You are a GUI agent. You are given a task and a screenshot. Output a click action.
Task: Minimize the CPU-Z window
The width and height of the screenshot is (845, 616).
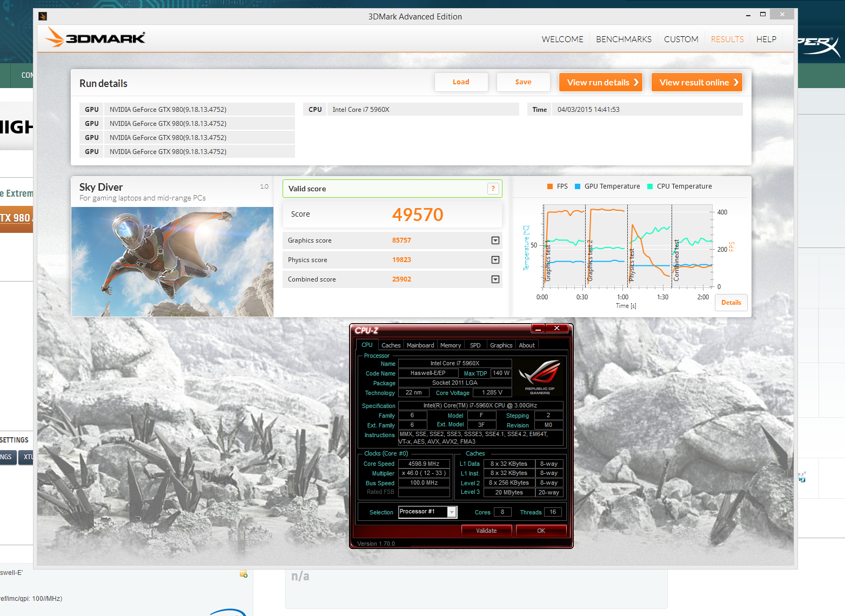click(538, 329)
